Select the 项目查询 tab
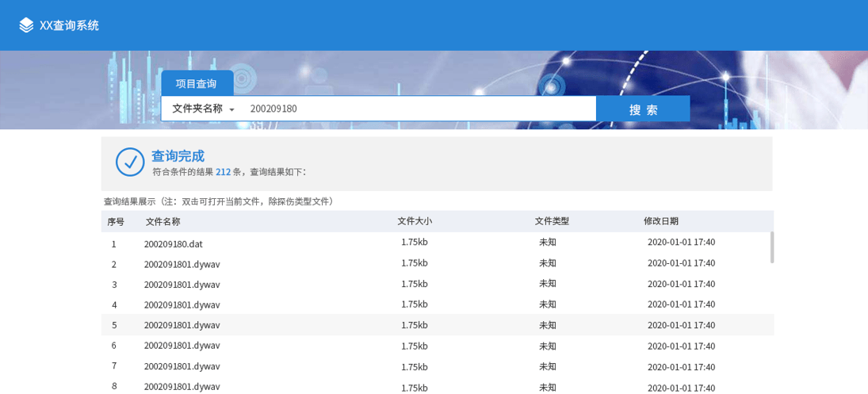This screenshot has width=868, height=394. point(197,83)
